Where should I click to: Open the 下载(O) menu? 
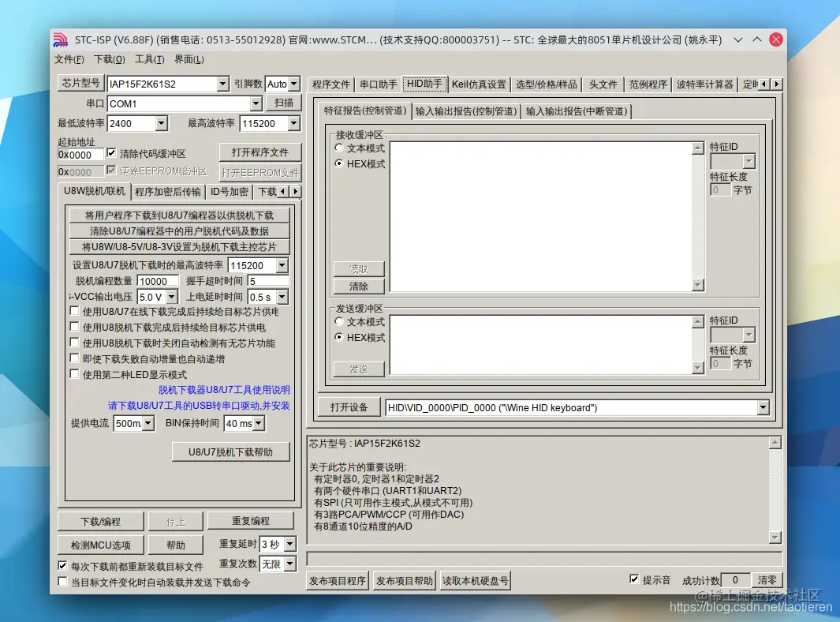tap(110, 59)
